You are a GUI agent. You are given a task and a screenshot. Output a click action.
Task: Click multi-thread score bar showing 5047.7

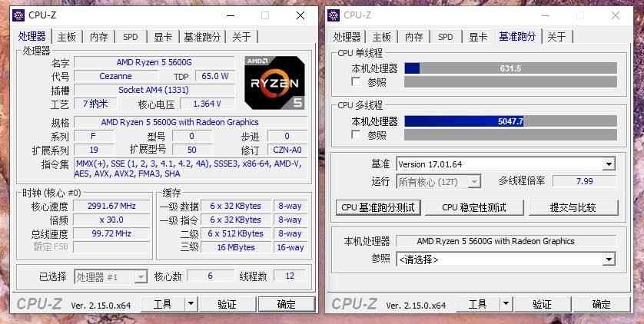tap(510, 121)
